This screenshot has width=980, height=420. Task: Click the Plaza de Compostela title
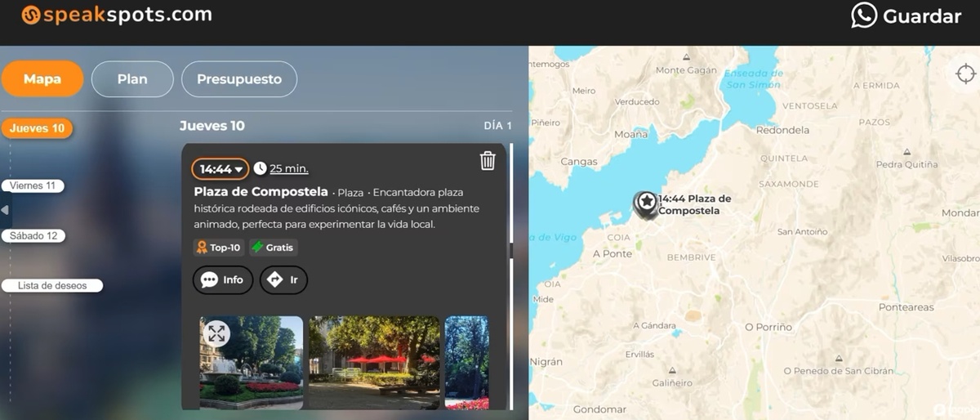pyautogui.click(x=261, y=192)
